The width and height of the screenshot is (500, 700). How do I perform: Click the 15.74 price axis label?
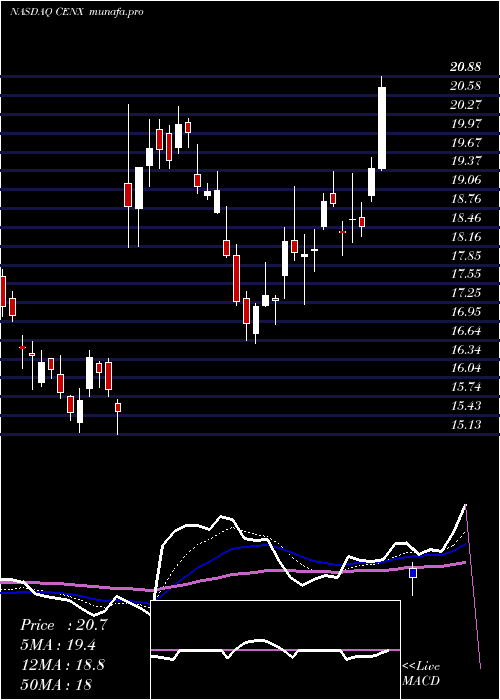466,387
